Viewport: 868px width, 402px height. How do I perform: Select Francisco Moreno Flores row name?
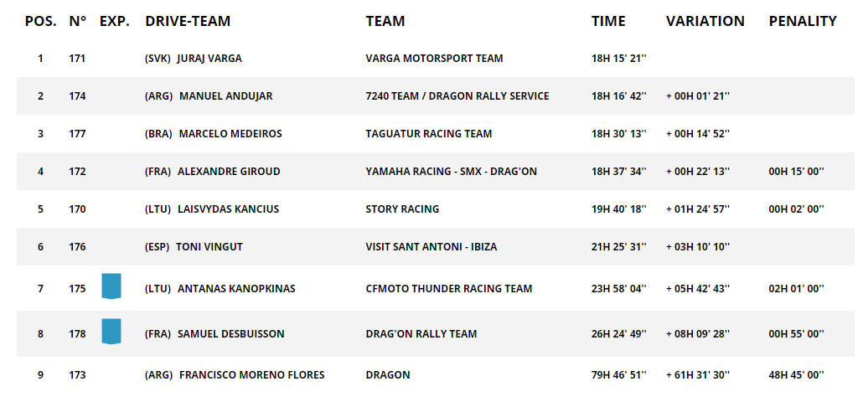pos(251,375)
